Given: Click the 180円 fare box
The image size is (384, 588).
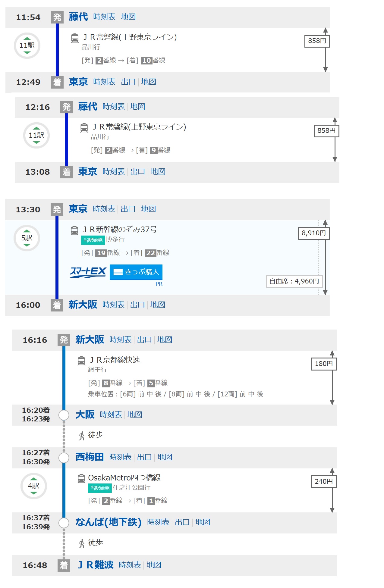Looking at the screenshot, I should 323,364.
